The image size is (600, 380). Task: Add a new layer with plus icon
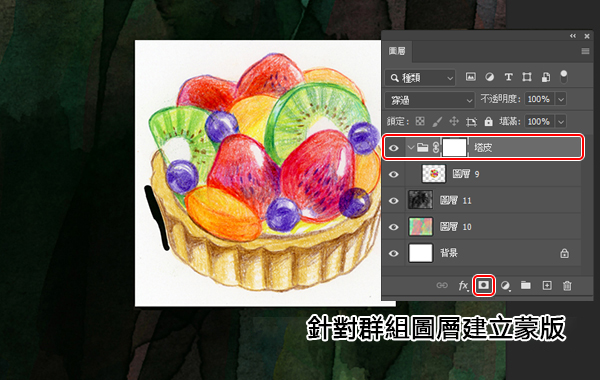point(547,285)
